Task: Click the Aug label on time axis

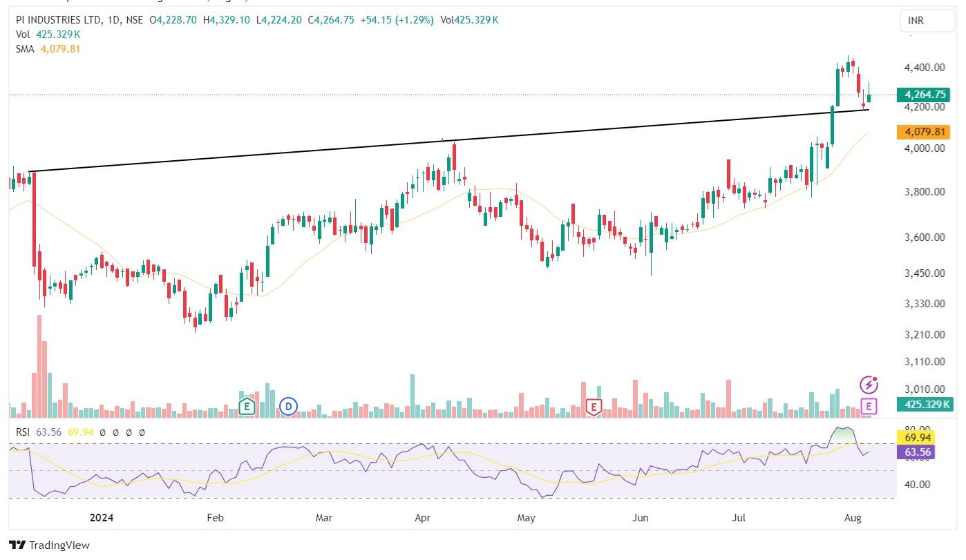Action: (853, 517)
